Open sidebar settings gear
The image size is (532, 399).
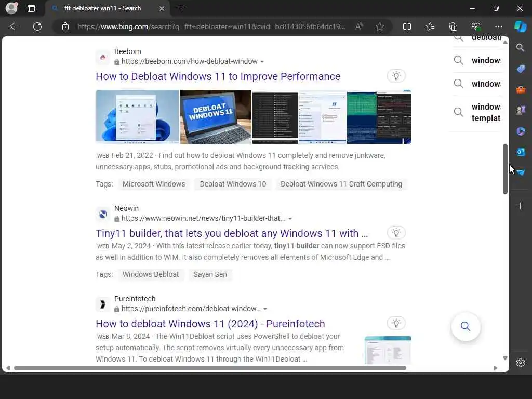(521, 363)
